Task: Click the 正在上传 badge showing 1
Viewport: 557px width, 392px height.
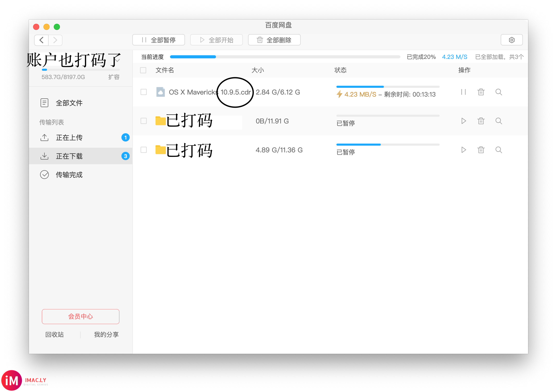Action: click(x=126, y=137)
